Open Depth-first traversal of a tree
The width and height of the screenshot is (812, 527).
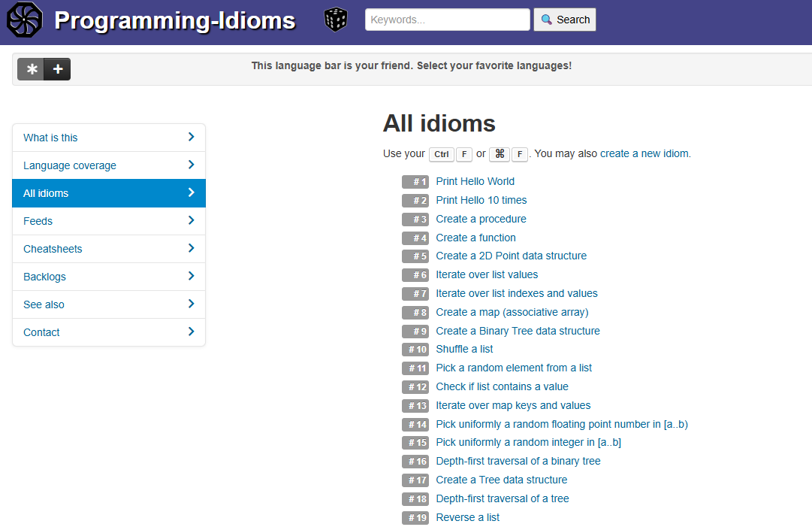coord(503,498)
